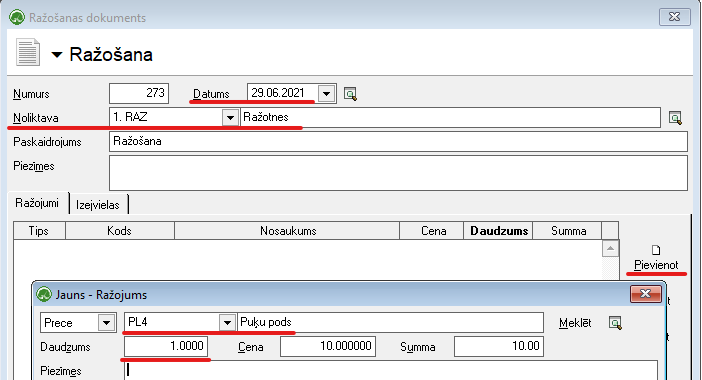Click the table scrollbar up arrow
The width and height of the screenshot is (702, 380).
click(x=610, y=249)
